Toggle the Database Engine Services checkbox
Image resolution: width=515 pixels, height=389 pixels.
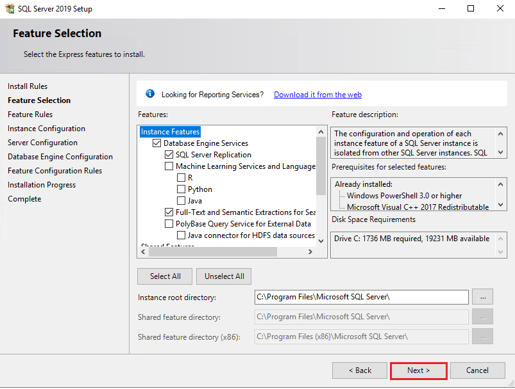pos(157,143)
